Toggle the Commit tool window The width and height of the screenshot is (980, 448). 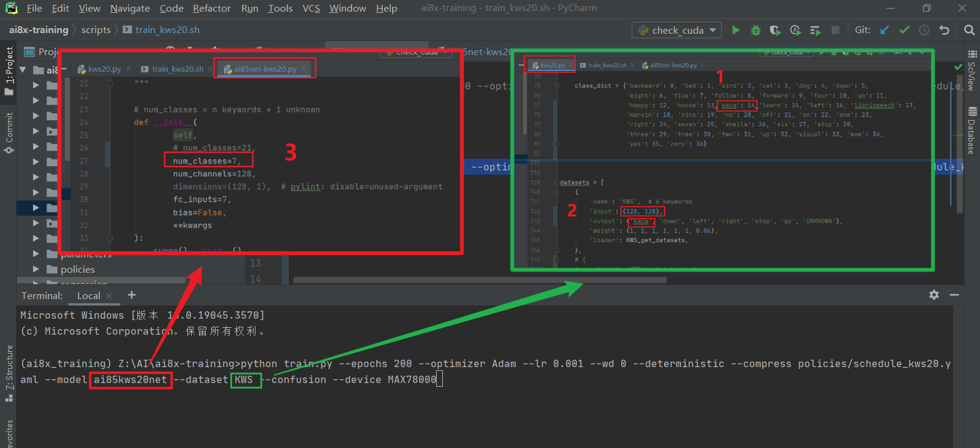click(9, 132)
